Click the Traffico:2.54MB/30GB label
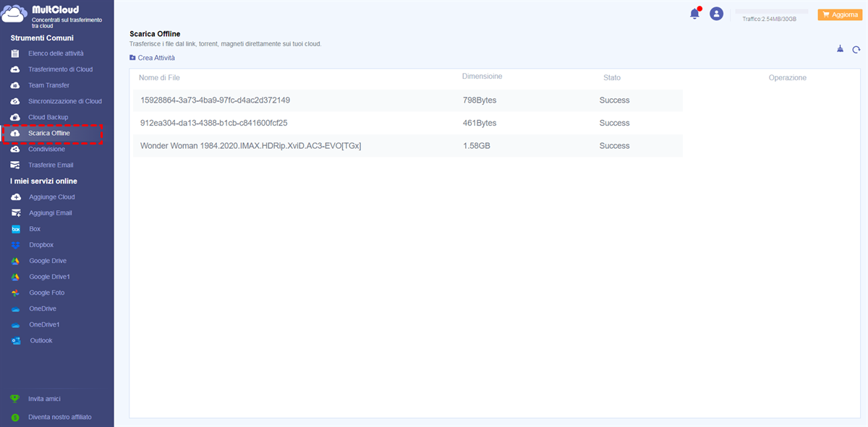Viewport: 868px width, 427px height. (x=770, y=19)
